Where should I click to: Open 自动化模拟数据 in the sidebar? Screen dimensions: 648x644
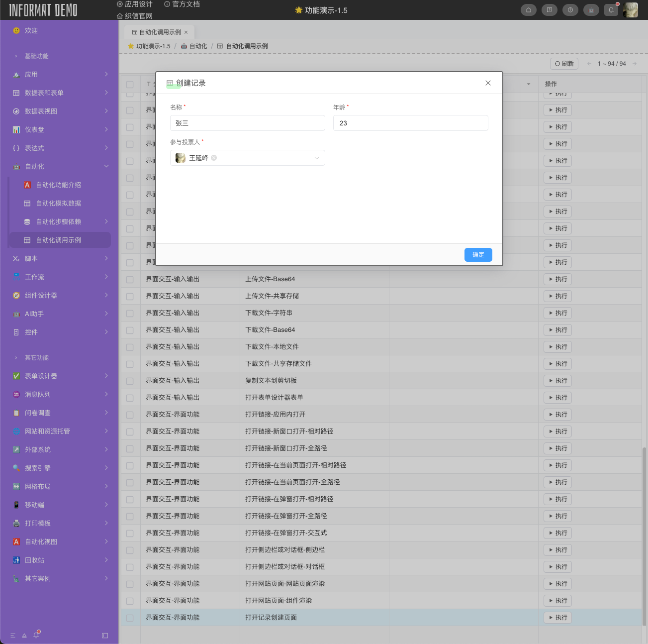[58, 203]
